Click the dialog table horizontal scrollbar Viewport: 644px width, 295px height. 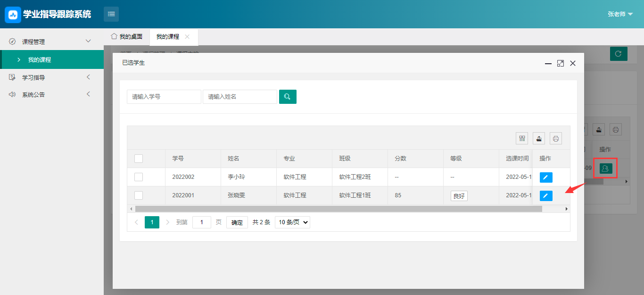coord(339,209)
